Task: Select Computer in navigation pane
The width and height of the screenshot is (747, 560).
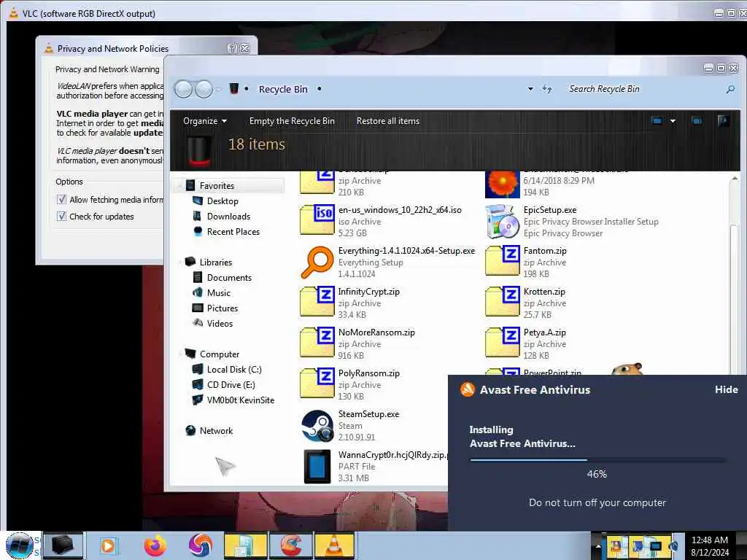Action: [219, 354]
